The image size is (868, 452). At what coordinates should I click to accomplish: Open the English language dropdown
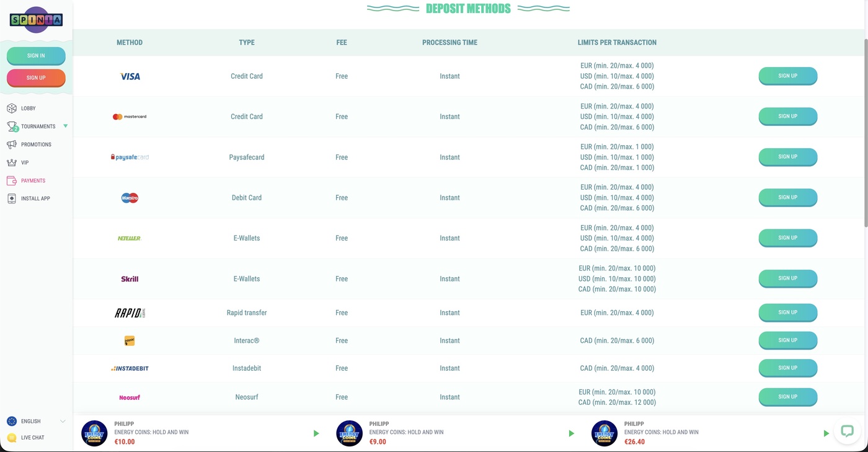36,422
